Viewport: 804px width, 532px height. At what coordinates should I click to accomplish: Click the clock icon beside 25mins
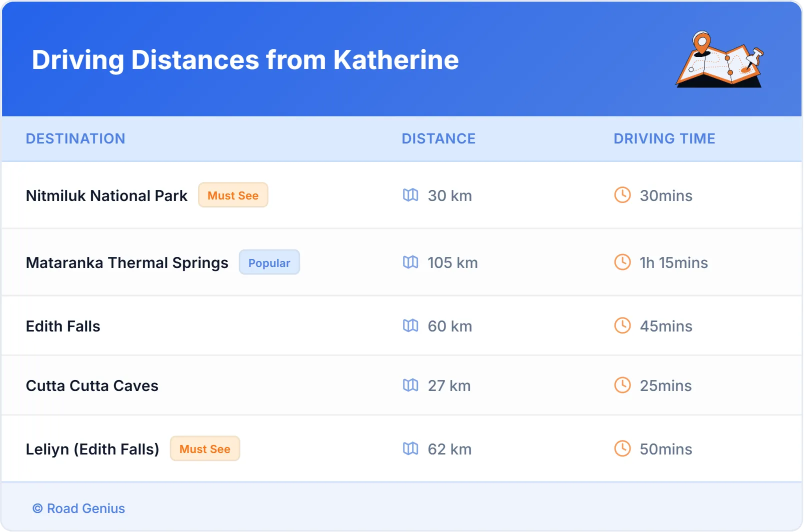[x=622, y=385]
